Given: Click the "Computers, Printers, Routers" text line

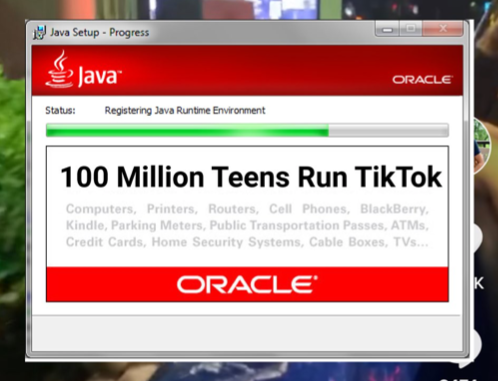Looking at the screenshot, I should coord(247,209).
